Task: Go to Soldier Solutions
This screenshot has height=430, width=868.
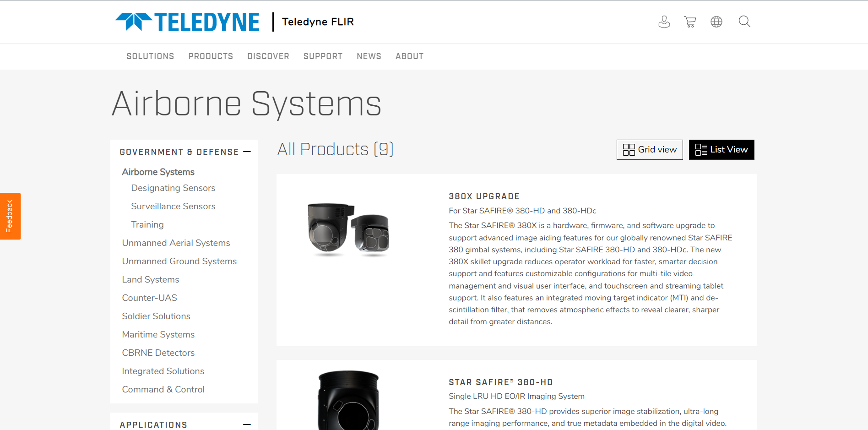Action: [156, 316]
